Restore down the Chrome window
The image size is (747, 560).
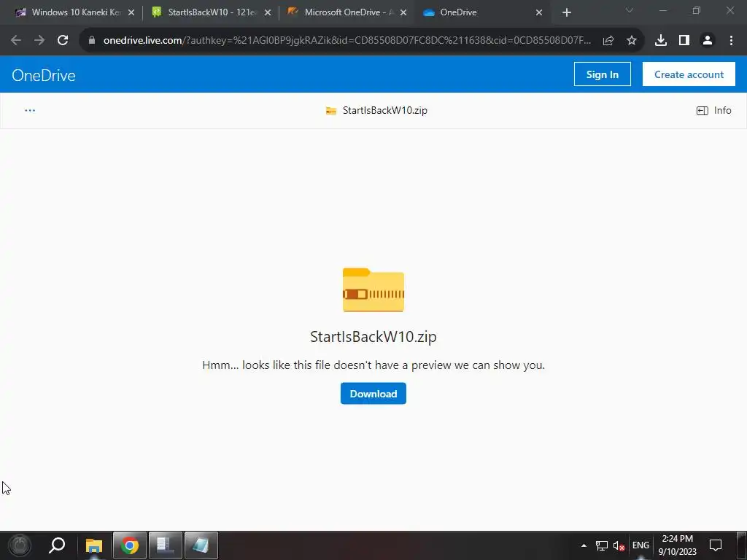(x=697, y=10)
